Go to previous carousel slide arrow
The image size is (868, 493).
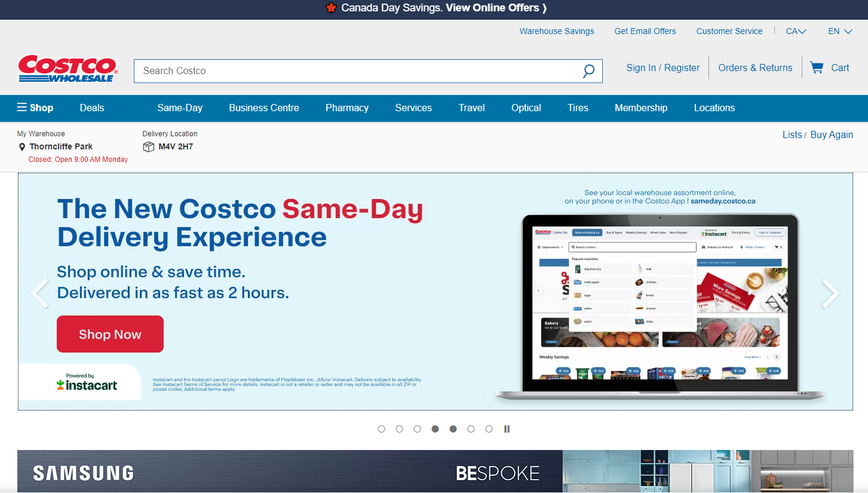(x=40, y=293)
